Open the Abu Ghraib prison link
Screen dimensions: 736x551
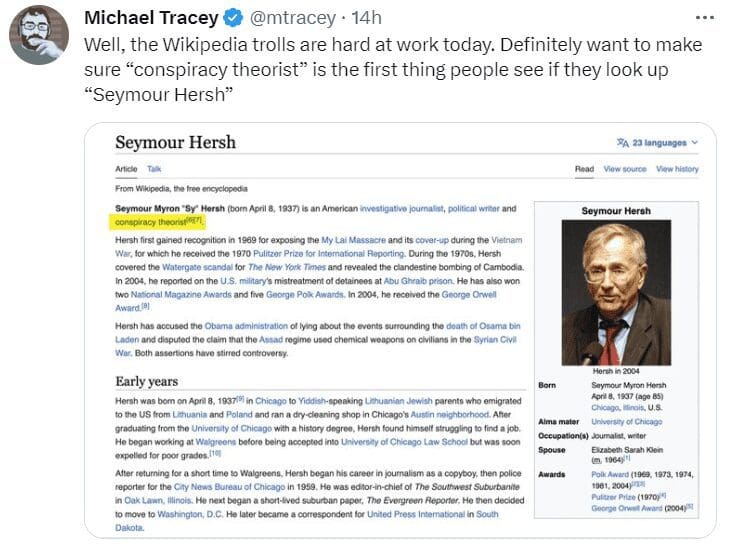pos(418,281)
